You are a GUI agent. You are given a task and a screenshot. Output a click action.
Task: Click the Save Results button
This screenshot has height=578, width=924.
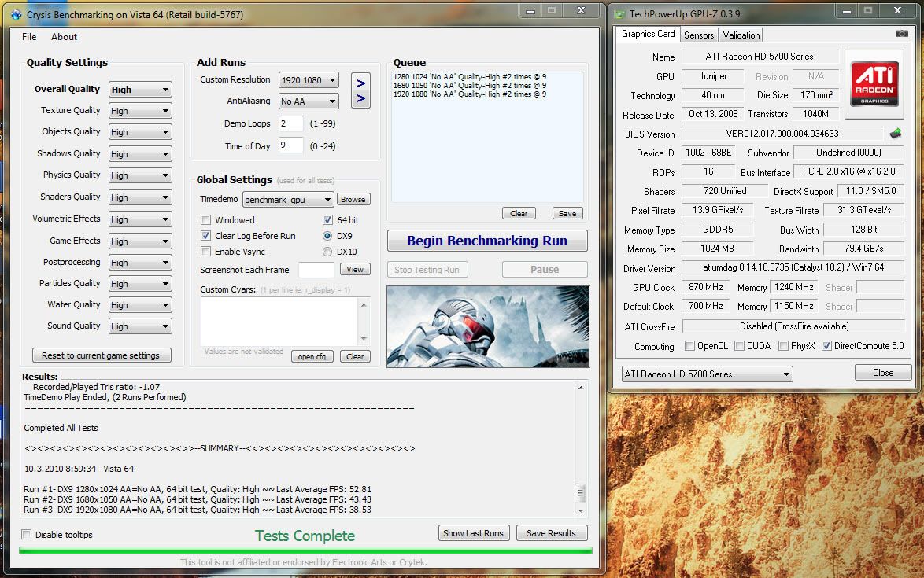click(x=552, y=533)
